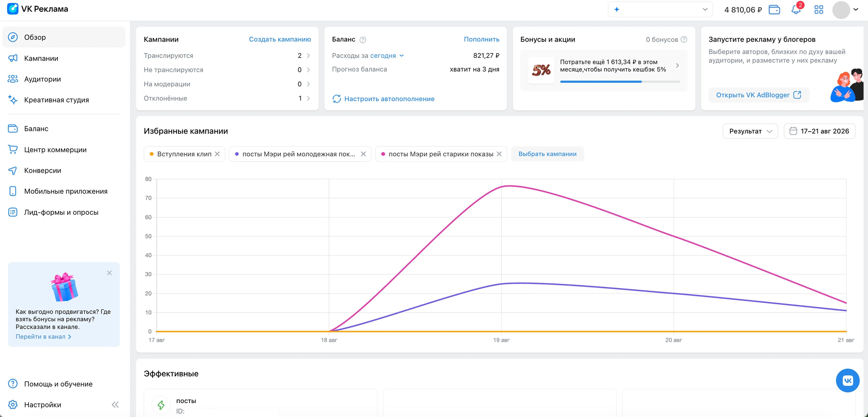Open the VK chat support bubble
This screenshot has height=417, width=868.
click(847, 381)
